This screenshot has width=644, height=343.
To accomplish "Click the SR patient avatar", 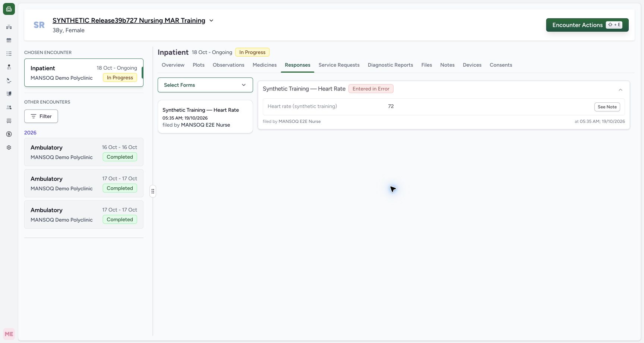I will coord(39,25).
